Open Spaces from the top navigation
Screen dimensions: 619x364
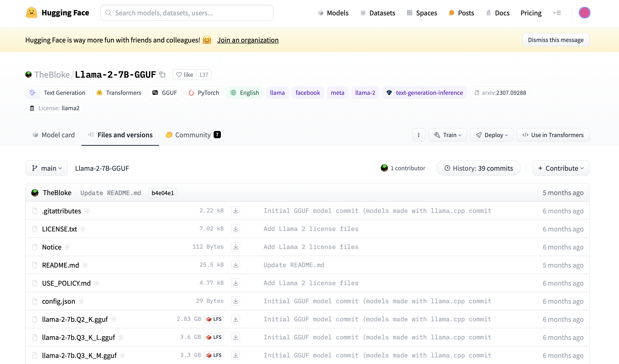coord(422,13)
